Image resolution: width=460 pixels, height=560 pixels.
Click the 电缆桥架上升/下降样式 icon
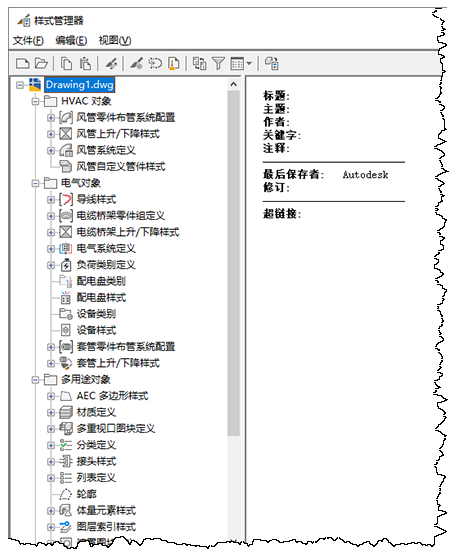(66, 232)
